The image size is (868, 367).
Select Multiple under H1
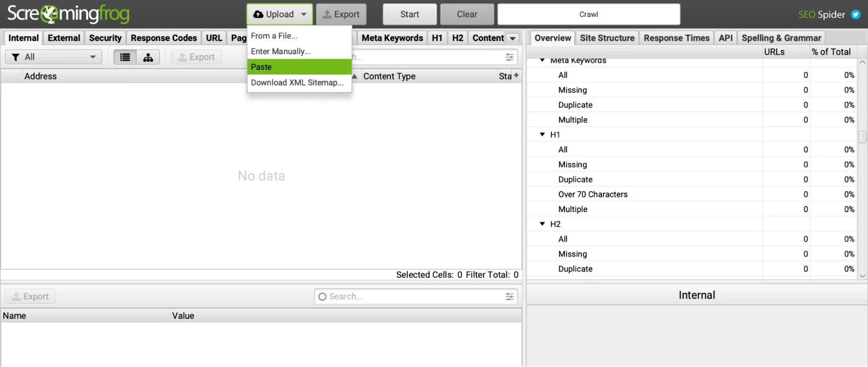pyautogui.click(x=573, y=209)
